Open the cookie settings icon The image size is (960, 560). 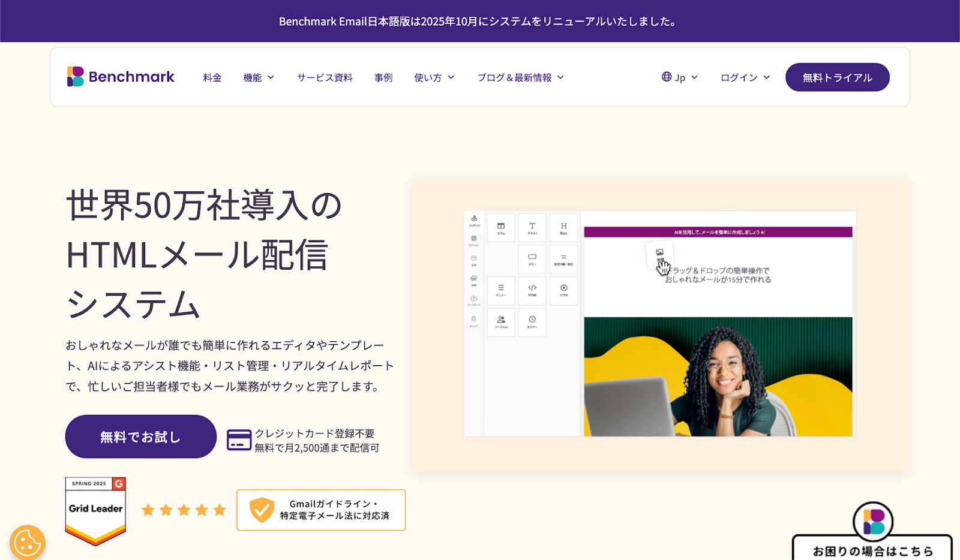coord(28,542)
